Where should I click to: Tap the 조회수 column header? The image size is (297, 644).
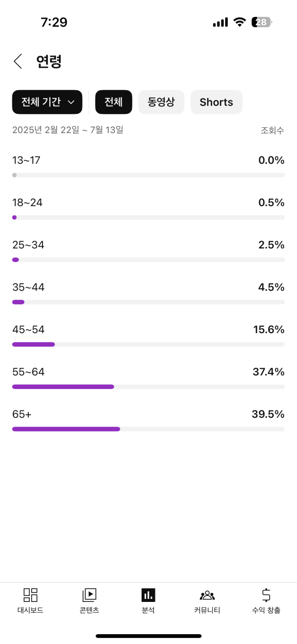pyautogui.click(x=272, y=130)
